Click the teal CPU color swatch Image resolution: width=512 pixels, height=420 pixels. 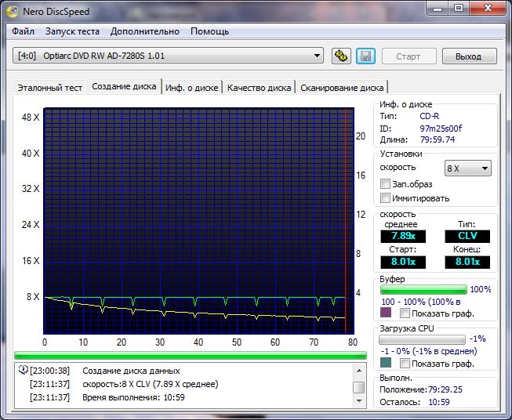click(x=385, y=363)
